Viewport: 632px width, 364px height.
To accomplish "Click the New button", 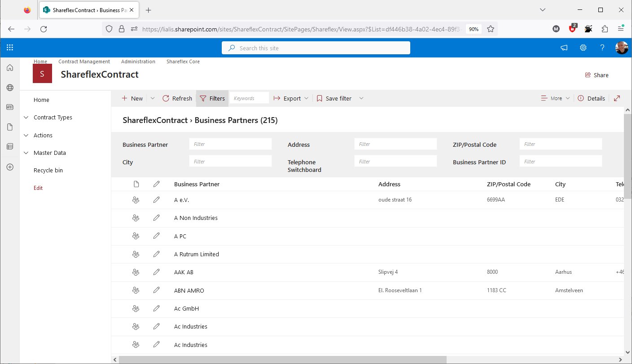I will click(132, 98).
